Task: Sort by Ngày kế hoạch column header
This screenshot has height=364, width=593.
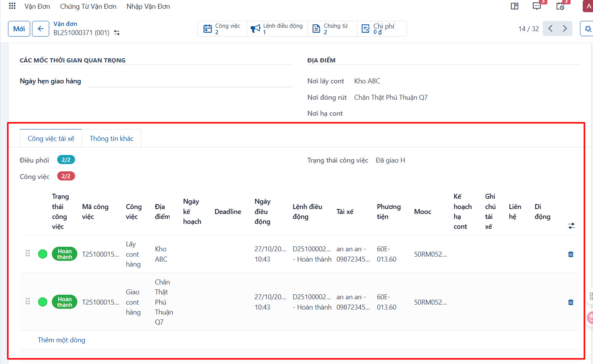Action: (192, 212)
